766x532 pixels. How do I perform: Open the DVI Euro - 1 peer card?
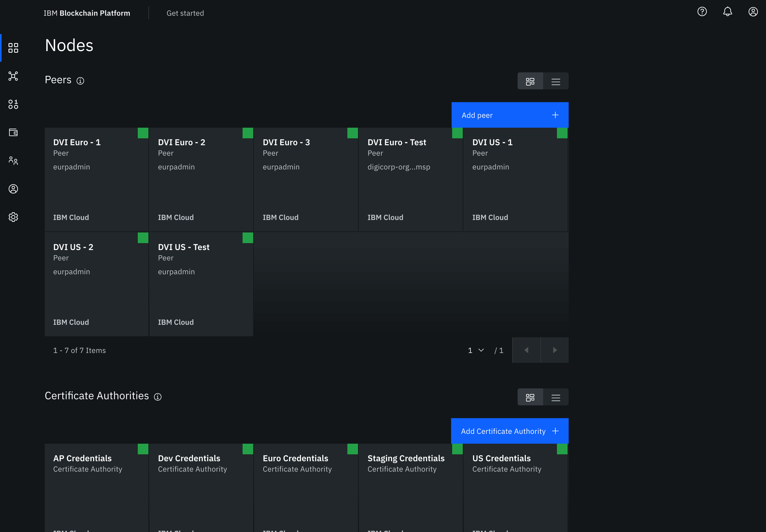click(96, 179)
